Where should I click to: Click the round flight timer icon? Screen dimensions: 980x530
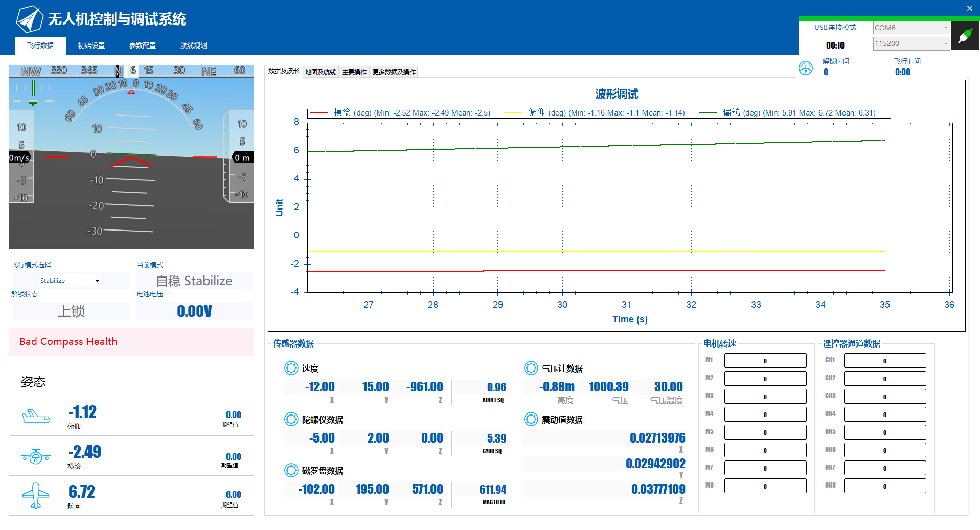pos(806,68)
